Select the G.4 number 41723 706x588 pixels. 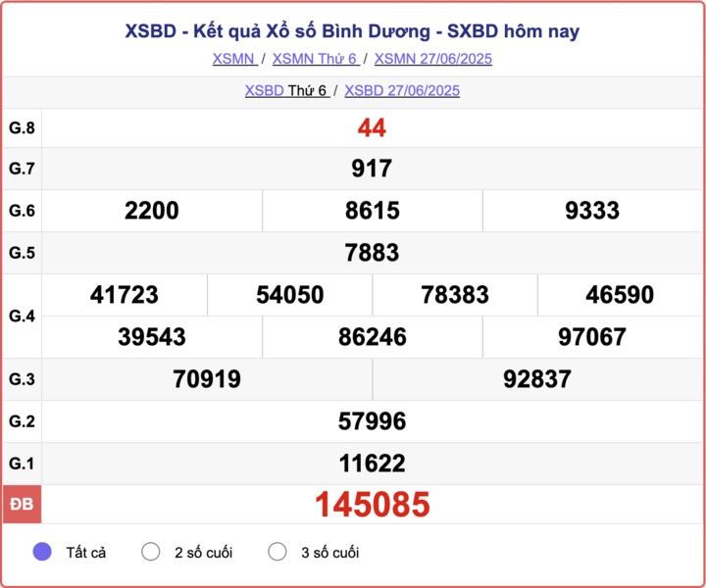tap(124, 295)
